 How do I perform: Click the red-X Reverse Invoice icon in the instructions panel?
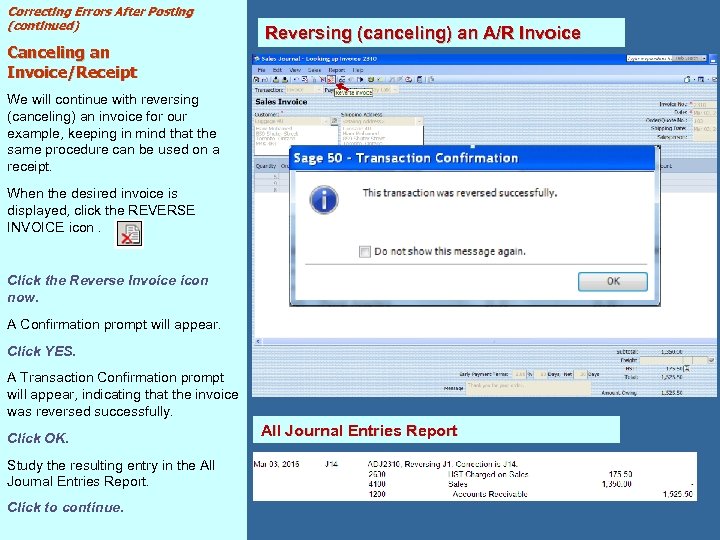(x=129, y=233)
